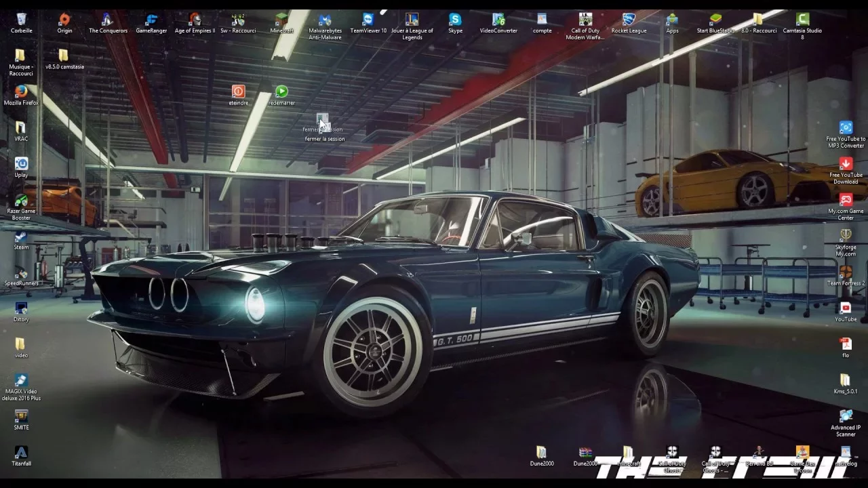The width and height of the screenshot is (868, 488).
Task: Select the Rocket League shortcut
Action: click(x=629, y=20)
